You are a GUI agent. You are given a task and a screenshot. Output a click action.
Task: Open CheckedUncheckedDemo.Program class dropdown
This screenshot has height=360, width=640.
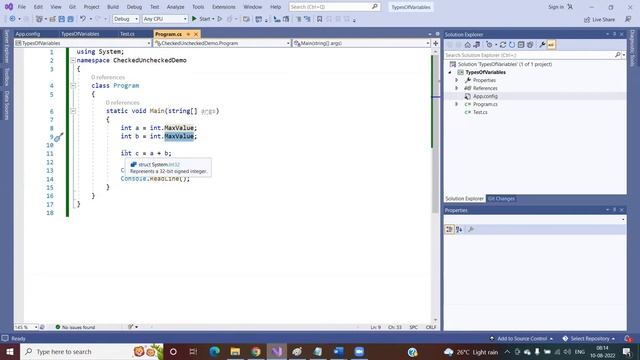(x=222, y=43)
